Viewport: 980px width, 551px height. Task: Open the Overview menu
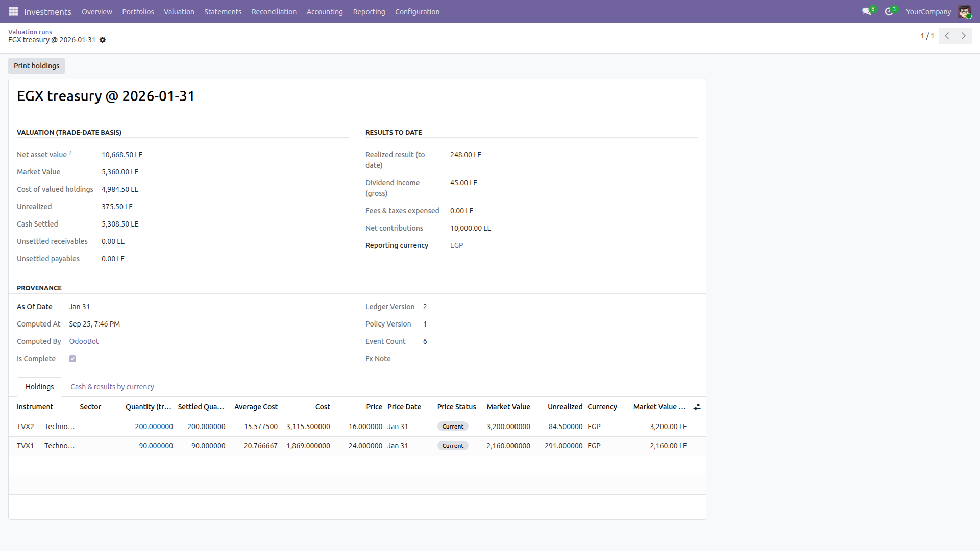97,11
